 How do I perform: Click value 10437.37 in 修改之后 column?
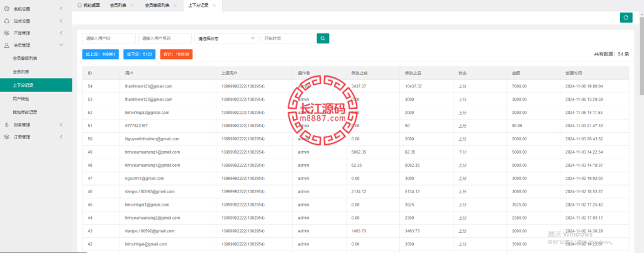[x=413, y=86]
